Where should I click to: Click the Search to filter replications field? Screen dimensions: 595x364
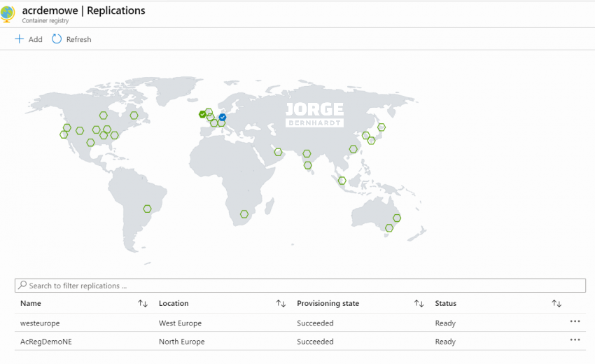pyautogui.click(x=300, y=286)
